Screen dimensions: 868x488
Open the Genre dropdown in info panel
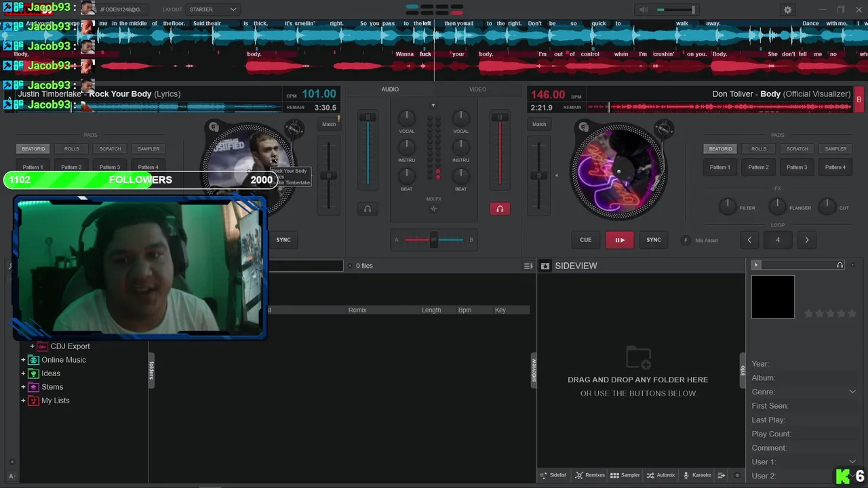[x=852, y=392]
